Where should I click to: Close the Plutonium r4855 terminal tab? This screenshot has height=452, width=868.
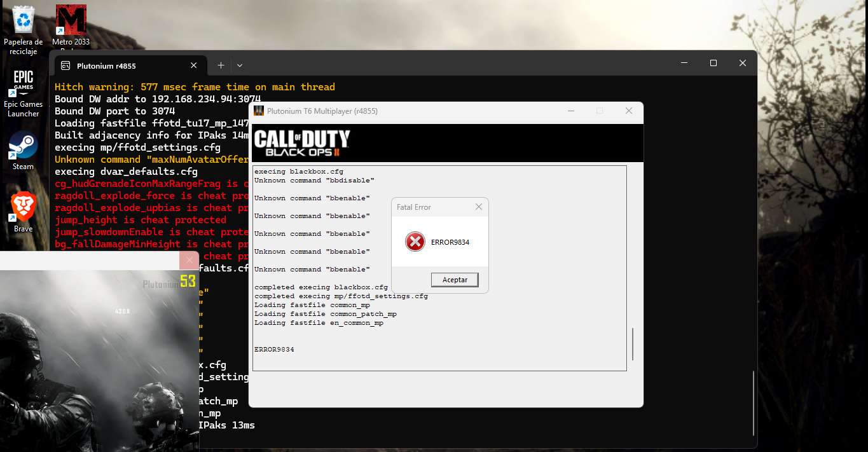coord(194,65)
